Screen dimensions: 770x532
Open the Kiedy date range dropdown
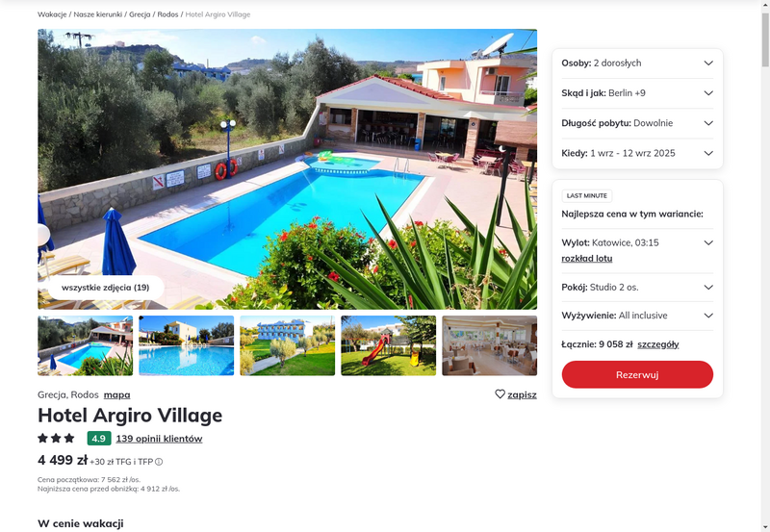tap(637, 153)
